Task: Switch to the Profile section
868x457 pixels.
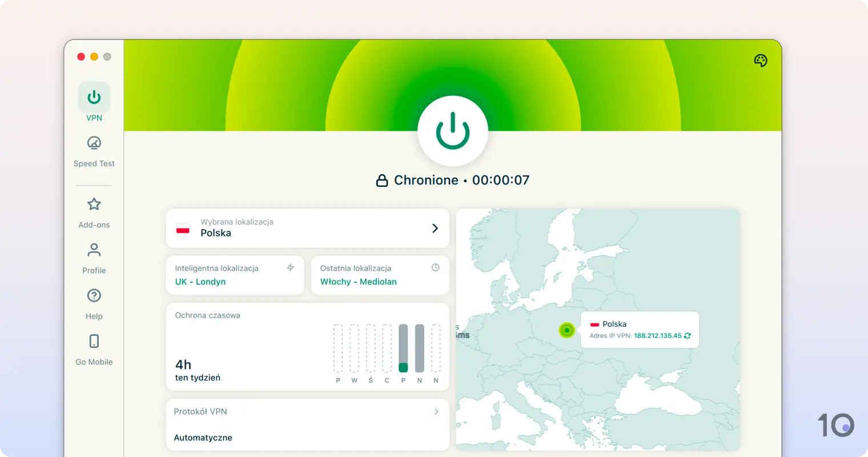Action: [x=94, y=250]
